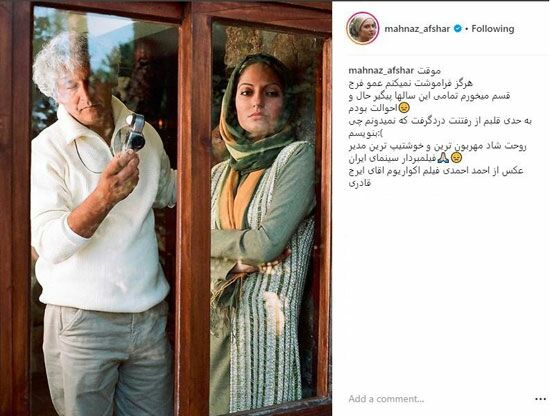Click the woman in green headscarf

pos(262,228)
